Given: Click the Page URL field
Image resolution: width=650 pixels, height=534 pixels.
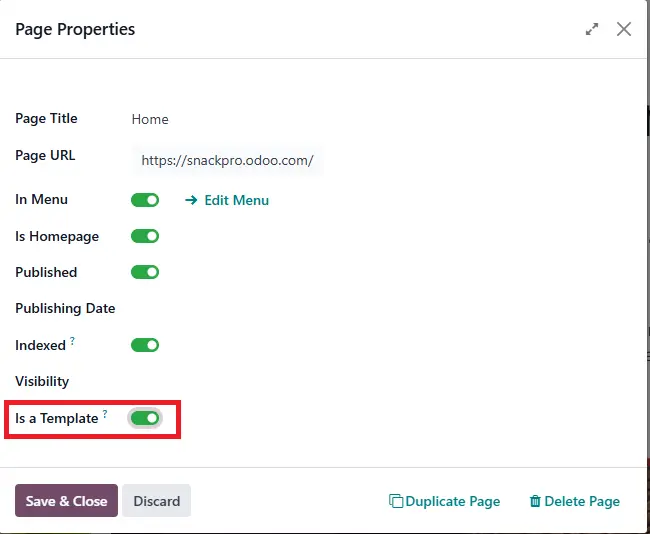Looking at the screenshot, I should point(227,160).
